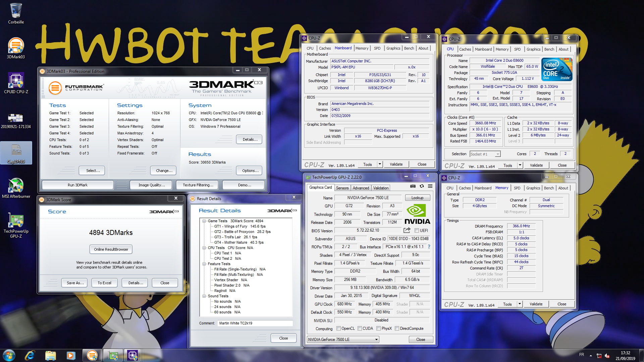
Task: Select the Cap2PNG desktop icon
Action: tap(16, 153)
